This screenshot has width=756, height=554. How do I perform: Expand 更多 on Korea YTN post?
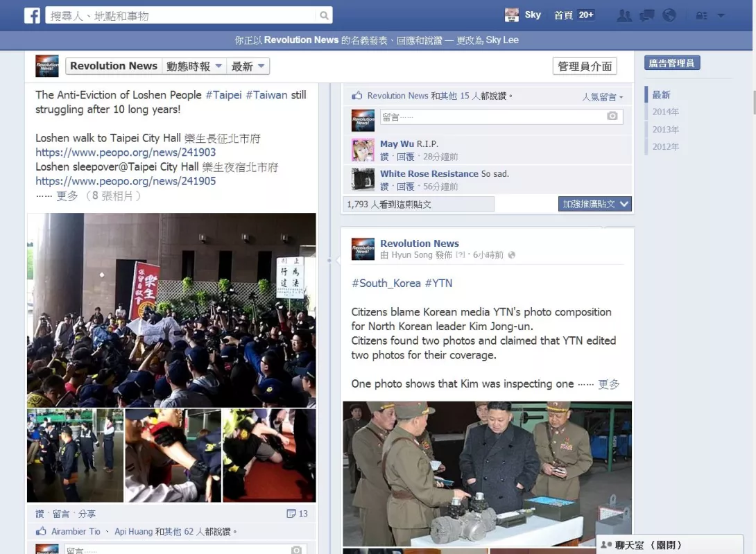point(608,384)
